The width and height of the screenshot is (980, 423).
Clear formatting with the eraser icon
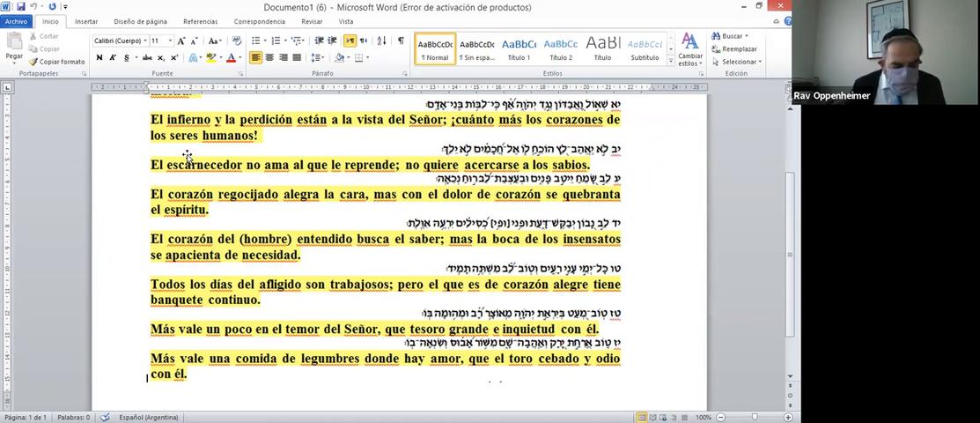[237, 41]
